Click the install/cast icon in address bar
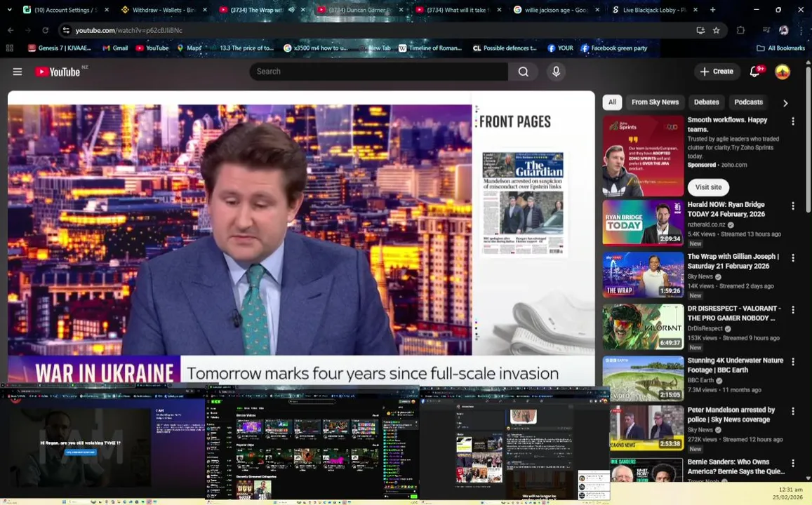The image size is (812, 505). [x=700, y=30]
